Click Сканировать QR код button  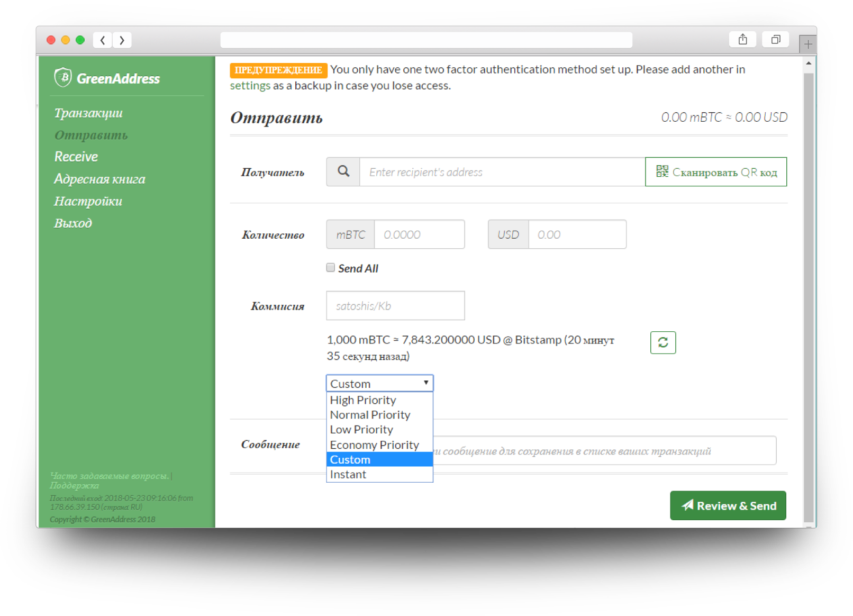coord(716,171)
